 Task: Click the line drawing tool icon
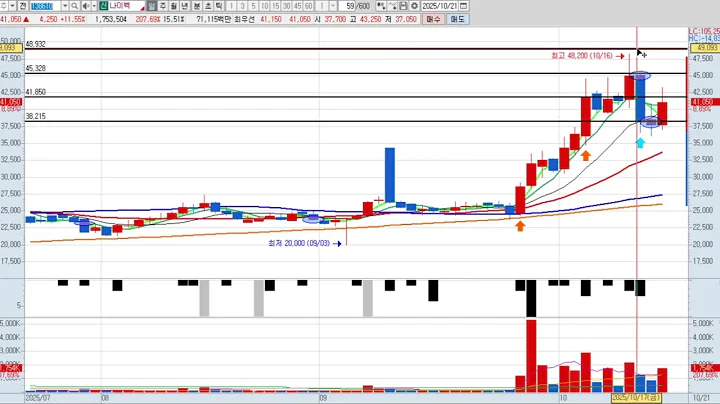pyautogui.click(x=392, y=6)
